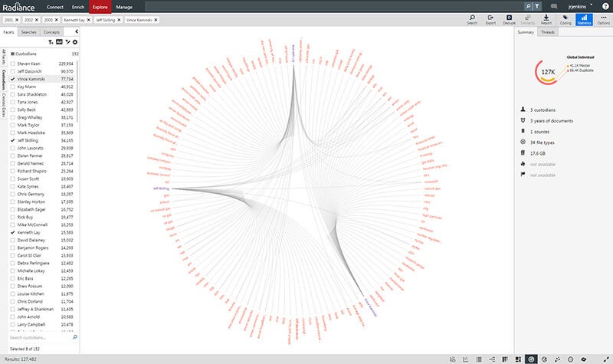Click the Radiance logo

coord(18,7)
